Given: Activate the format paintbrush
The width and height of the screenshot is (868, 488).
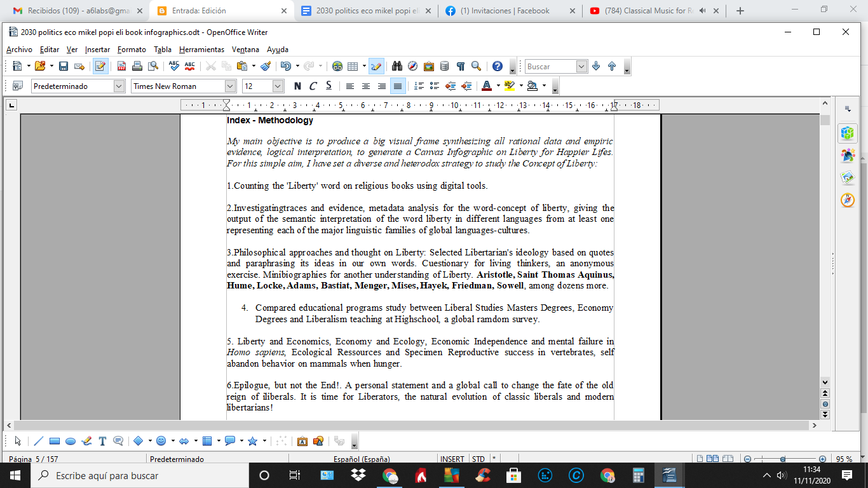Looking at the screenshot, I should pos(266,66).
